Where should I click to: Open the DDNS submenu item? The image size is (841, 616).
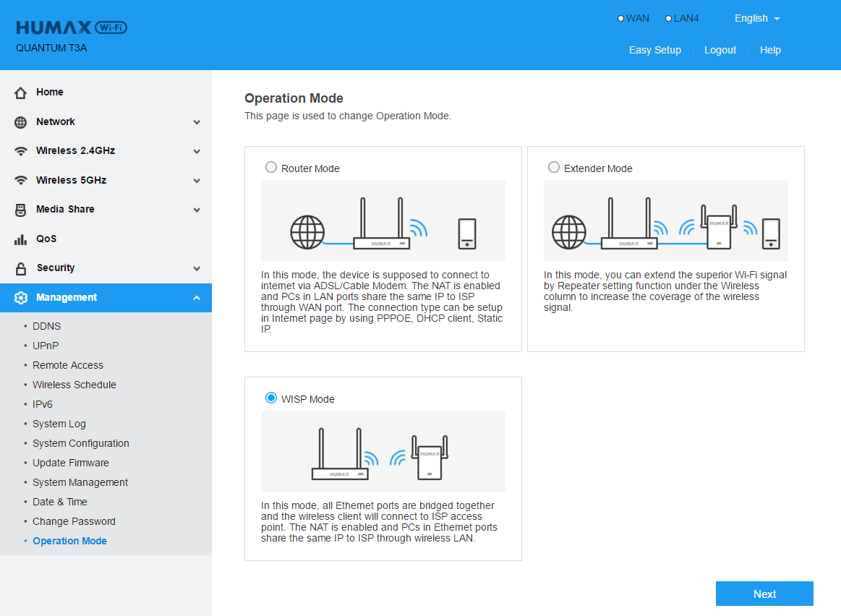(x=47, y=326)
